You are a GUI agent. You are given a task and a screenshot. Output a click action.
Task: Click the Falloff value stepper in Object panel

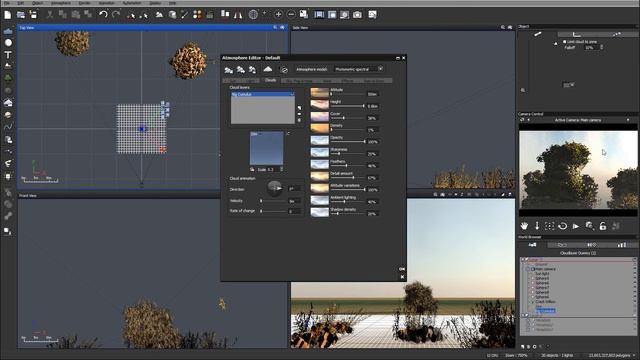click(x=601, y=47)
